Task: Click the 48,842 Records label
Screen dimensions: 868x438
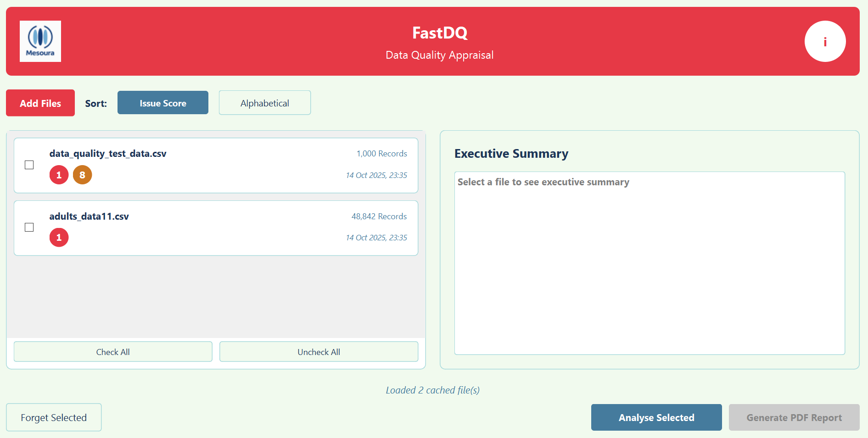Action: [x=379, y=216]
